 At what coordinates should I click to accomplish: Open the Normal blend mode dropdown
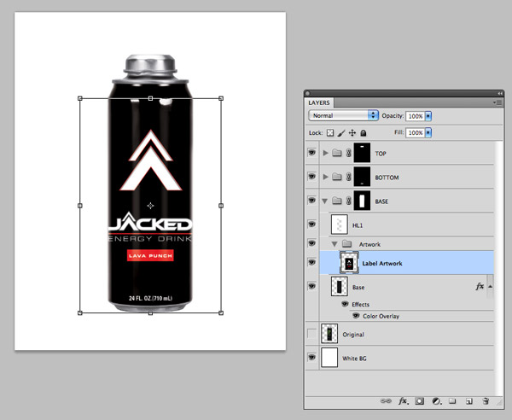point(343,115)
